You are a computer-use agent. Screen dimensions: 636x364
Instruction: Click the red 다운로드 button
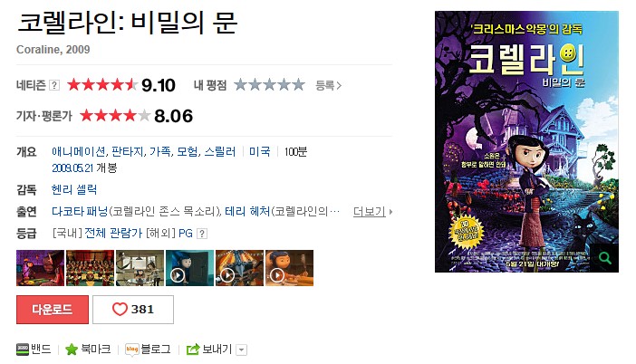pyautogui.click(x=53, y=310)
